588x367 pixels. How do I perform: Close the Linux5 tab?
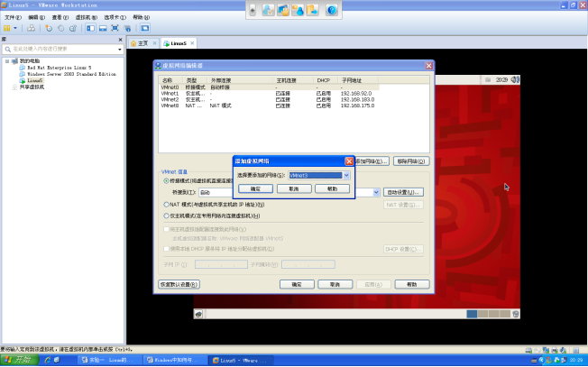[x=192, y=43]
